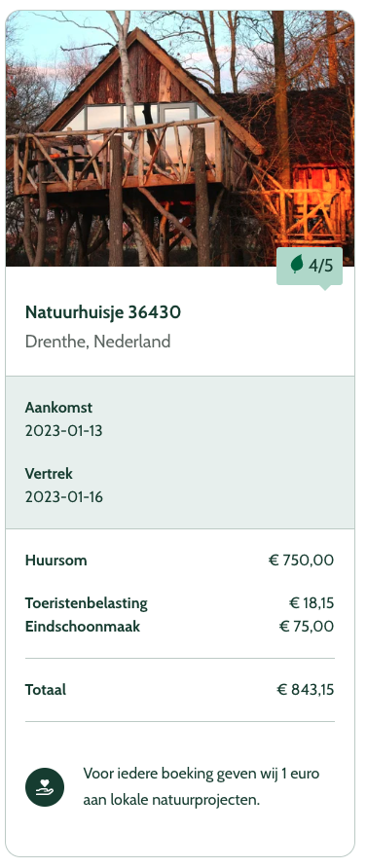Screen dimensions: 367x868
Task: Click the number 4/5 beside the leaf
Action: [x=321, y=266]
